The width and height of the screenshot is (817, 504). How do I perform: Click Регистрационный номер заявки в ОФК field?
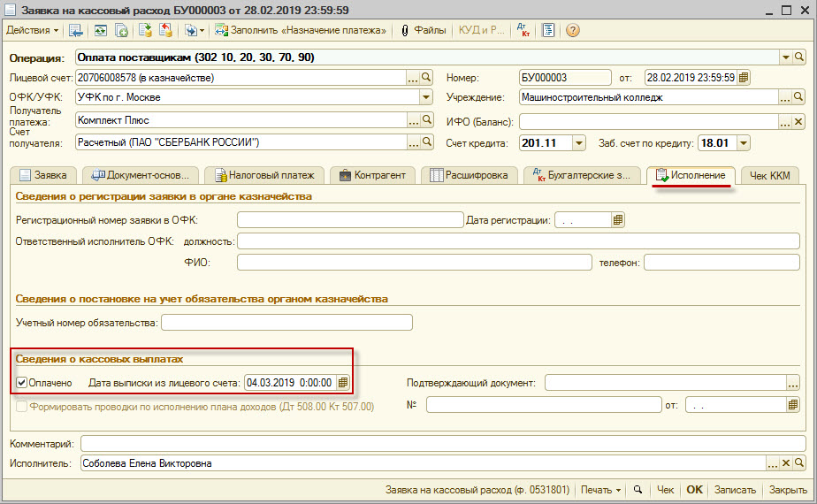coord(350,220)
